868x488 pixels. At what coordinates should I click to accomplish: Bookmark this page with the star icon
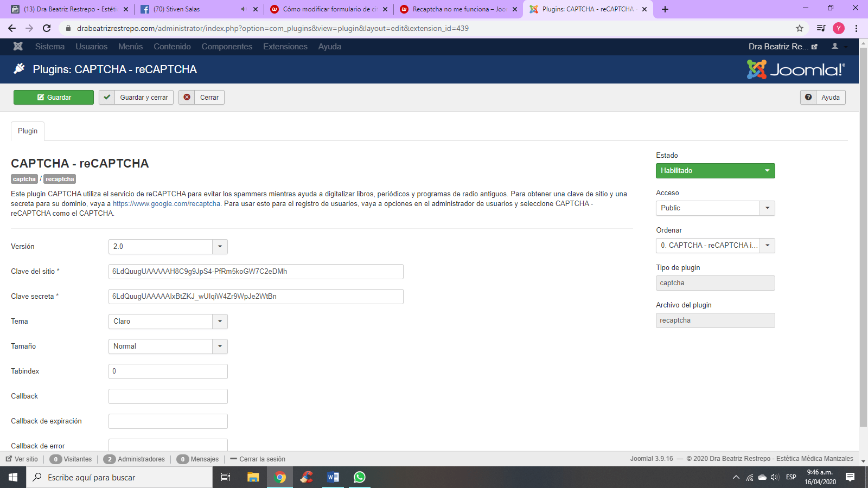click(x=799, y=28)
